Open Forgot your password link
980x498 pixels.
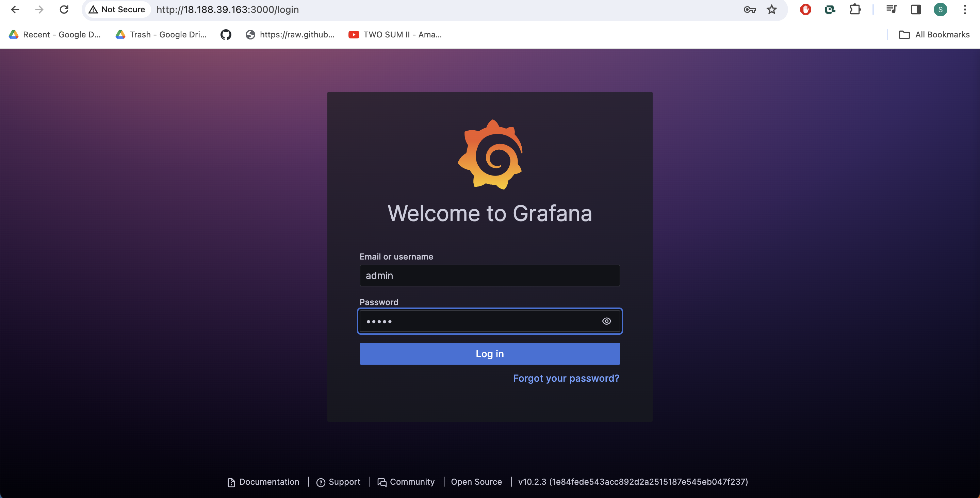coord(566,378)
